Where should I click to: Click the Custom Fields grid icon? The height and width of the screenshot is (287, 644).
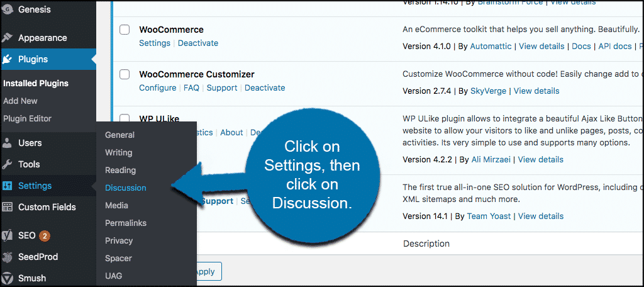pos(7,207)
